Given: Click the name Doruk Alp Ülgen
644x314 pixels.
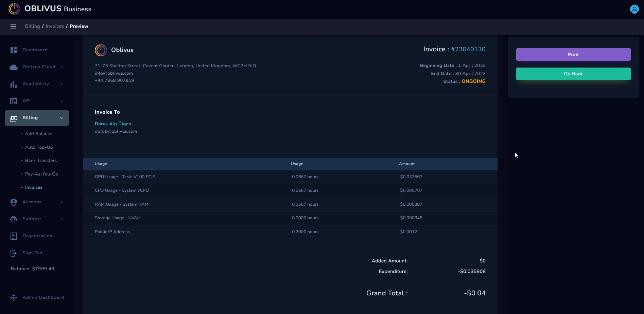Looking at the screenshot, I should pyautogui.click(x=113, y=124).
